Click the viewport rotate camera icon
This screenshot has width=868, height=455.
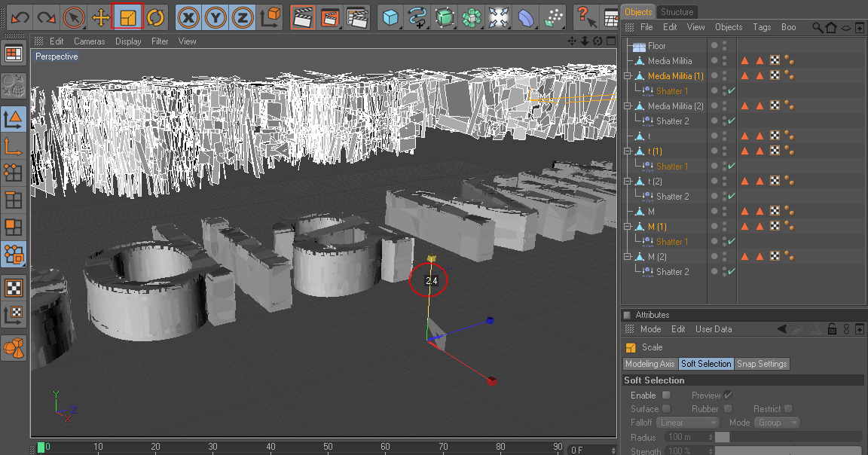pyautogui.click(x=598, y=41)
